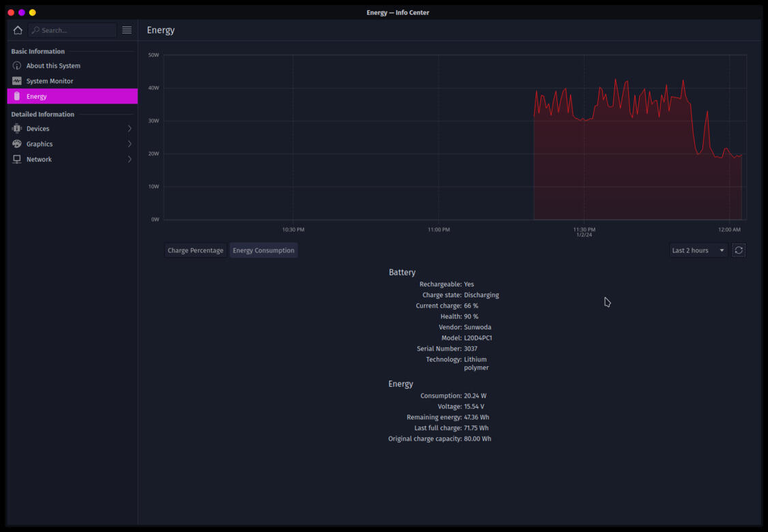Open the System Monitor entry

tap(72, 81)
